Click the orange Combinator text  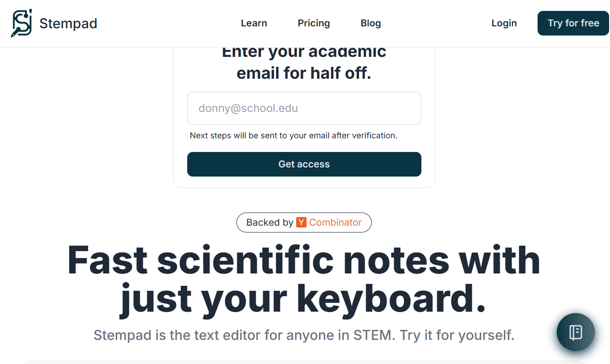click(335, 222)
